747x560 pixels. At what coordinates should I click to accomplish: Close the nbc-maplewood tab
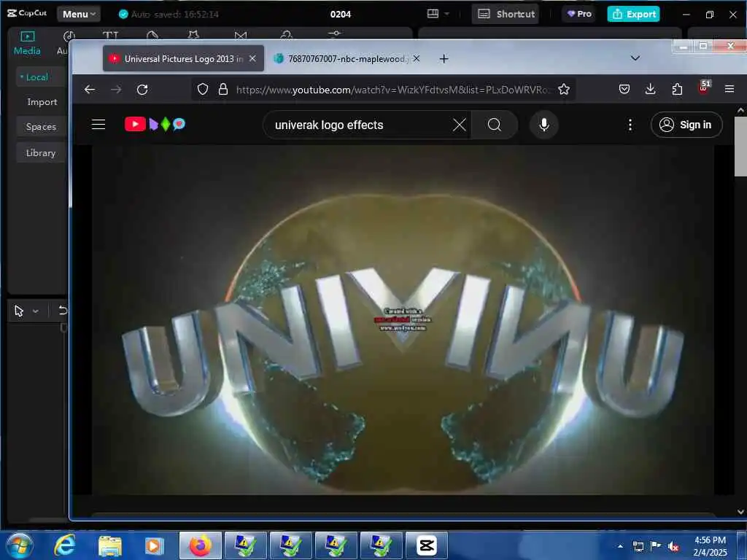(417, 58)
